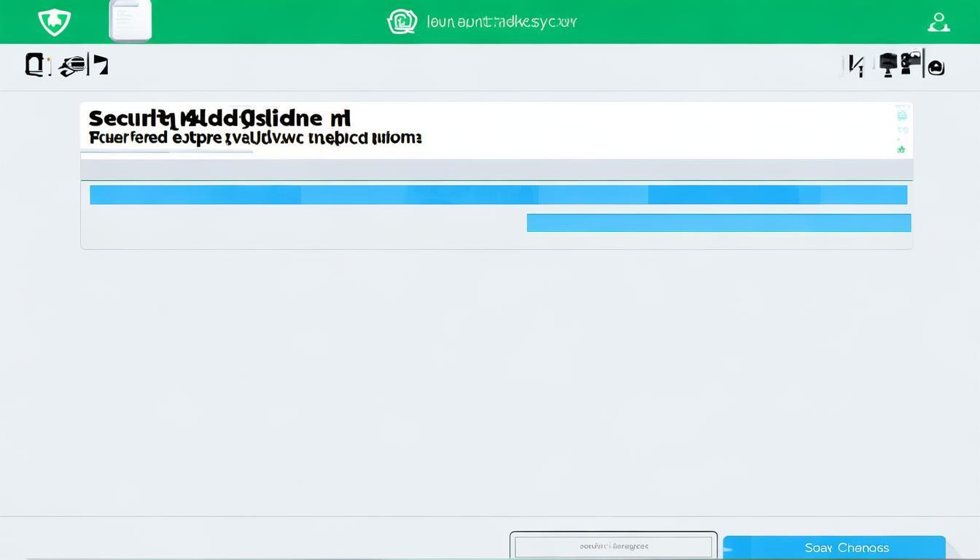
Task: Click the black monitor icon in right toolbar
Action: tap(888, 64)
